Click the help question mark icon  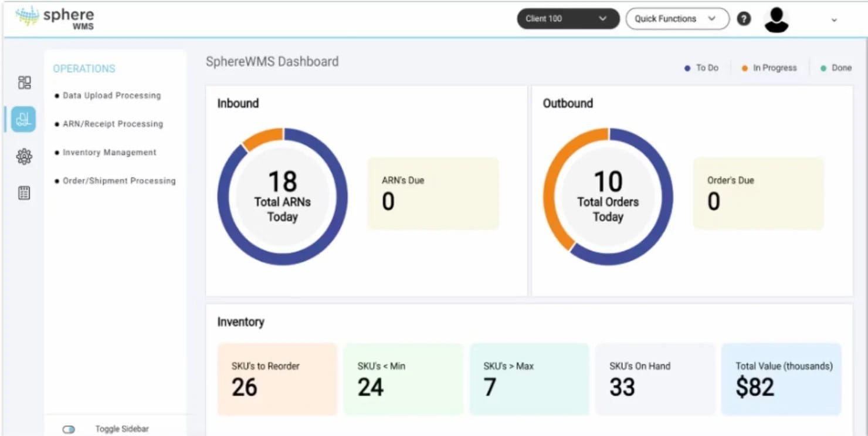click(x=744, y=18)
